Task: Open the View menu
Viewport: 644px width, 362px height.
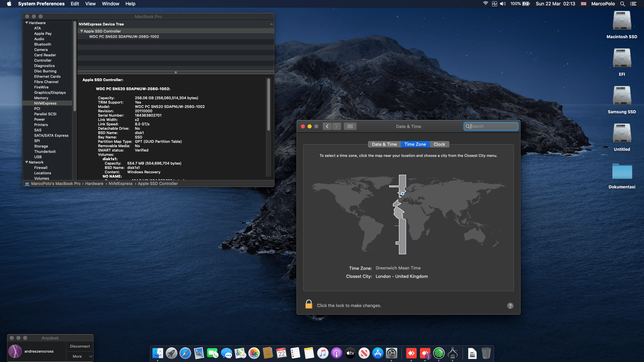Action: coord(90,4)
